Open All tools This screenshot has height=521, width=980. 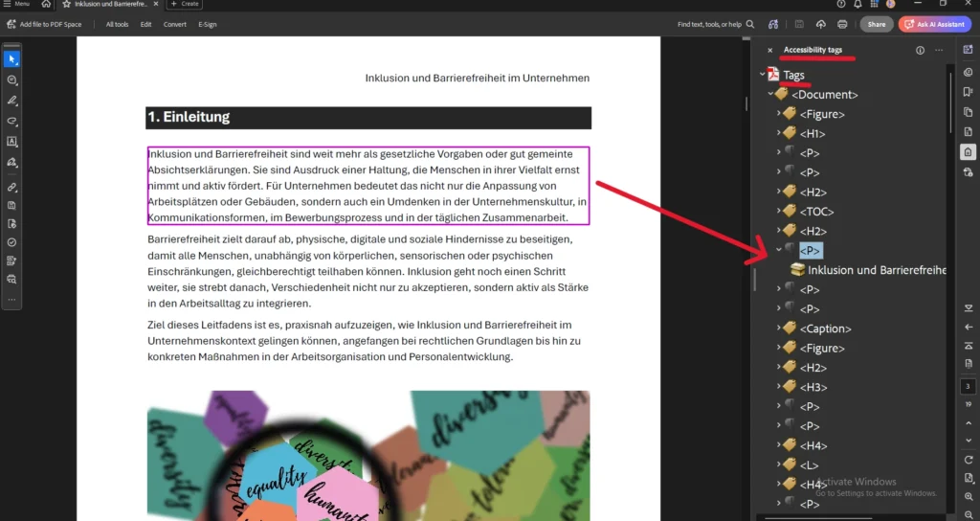pyautogui.click(x=117, y=24)
